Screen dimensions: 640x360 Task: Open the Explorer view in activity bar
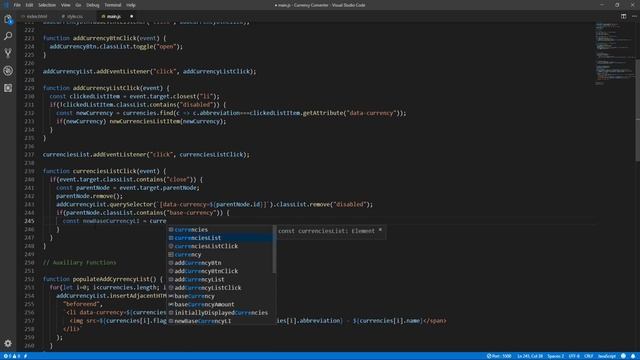pyautogui.click(x=8, y=19)
